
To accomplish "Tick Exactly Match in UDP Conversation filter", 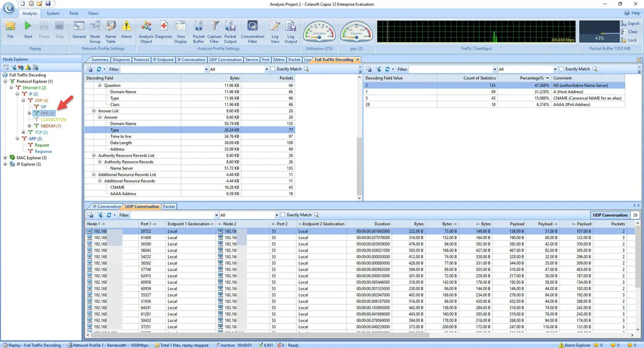I will [283, 215].
